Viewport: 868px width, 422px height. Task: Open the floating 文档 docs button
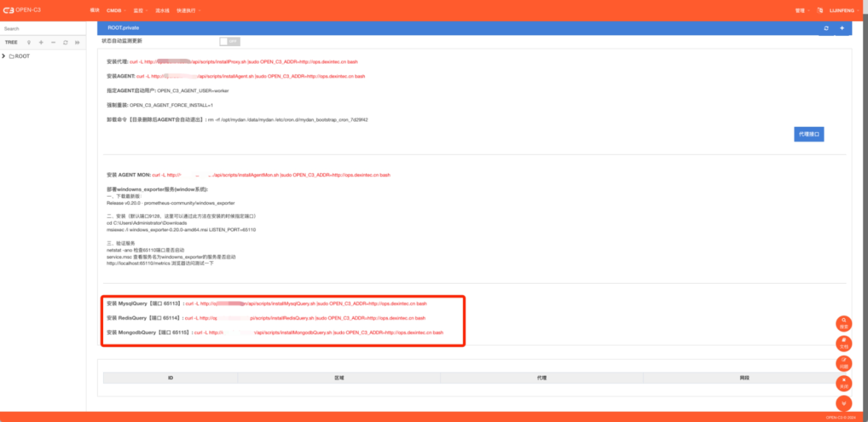point(844,343)
